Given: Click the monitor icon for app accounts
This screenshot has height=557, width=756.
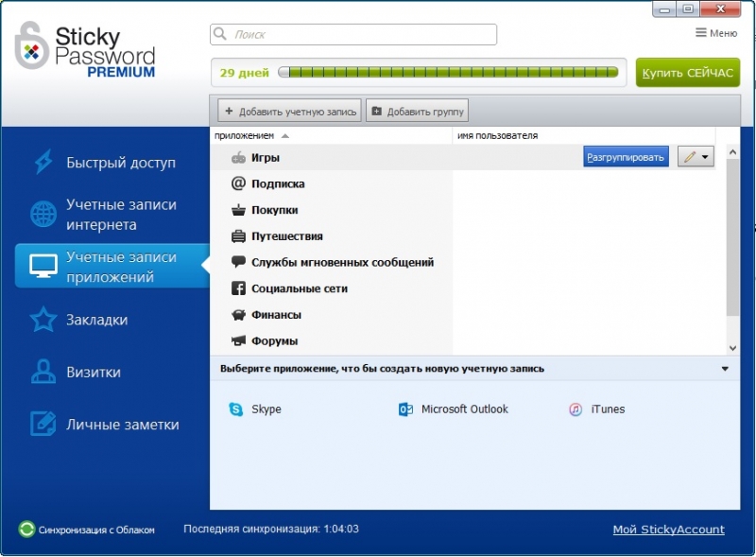Looking at the screenshot, I should pyautogui.click(x=43, y=266).
